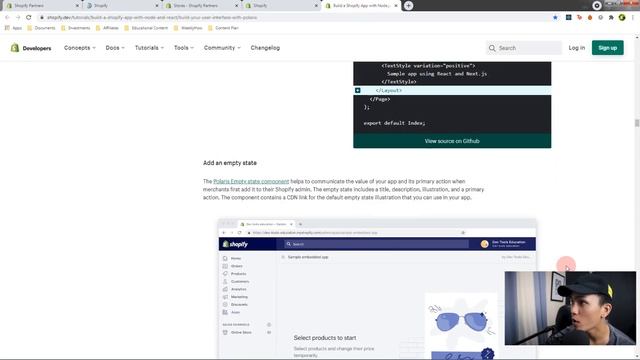Screen dimensions: 640x360
Task: Click the page vertical scrollbar thumb
Action: coord(637,123)
